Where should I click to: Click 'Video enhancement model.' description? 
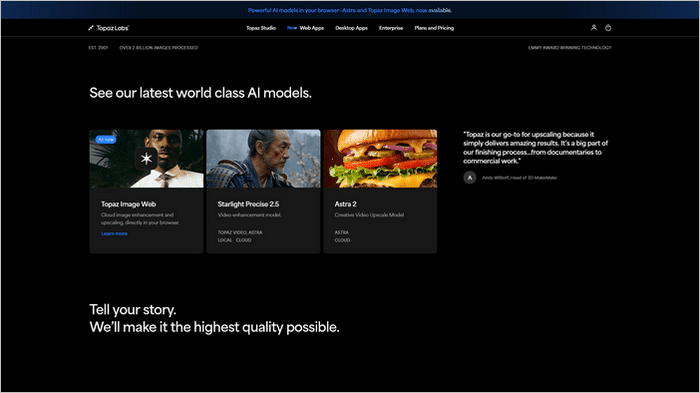pyautogui.click(x=250, y=215)
